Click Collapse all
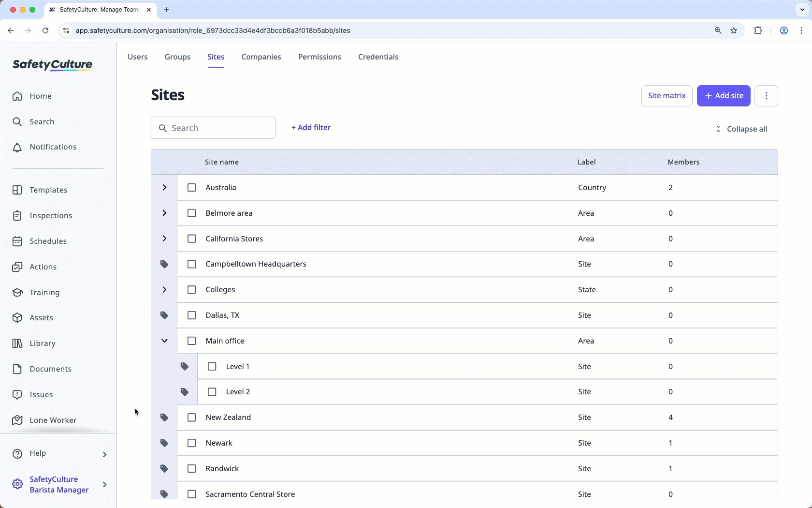The image size is (812, 508). (x=741, y=129)
